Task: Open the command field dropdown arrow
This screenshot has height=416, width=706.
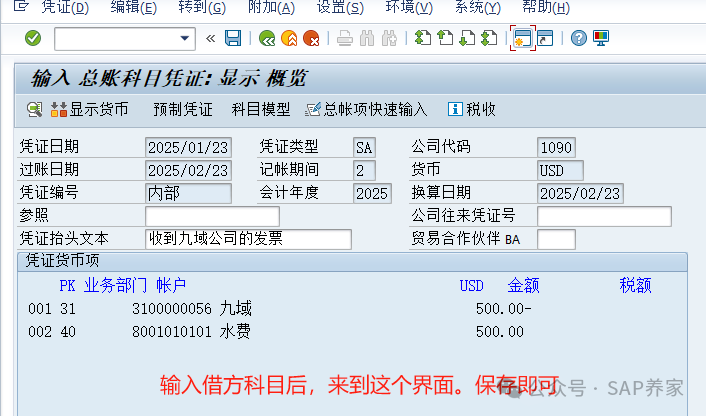Action: tap(185, 39)
